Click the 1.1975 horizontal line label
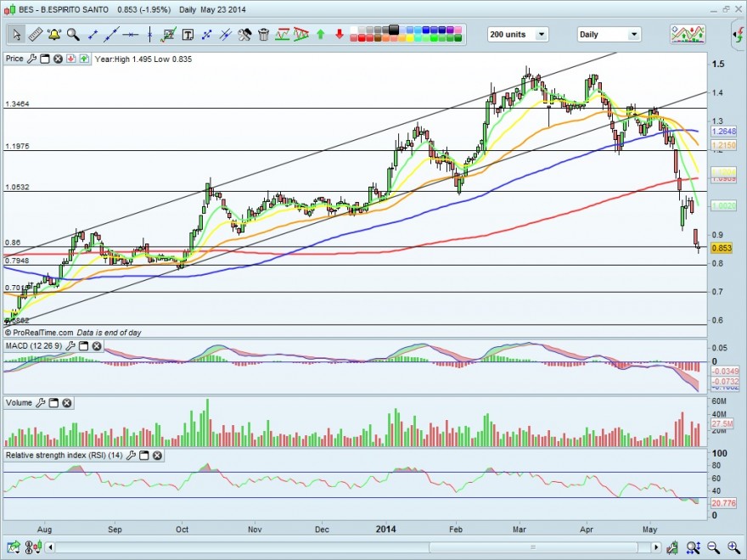747x560 pixels. point(17,146)
